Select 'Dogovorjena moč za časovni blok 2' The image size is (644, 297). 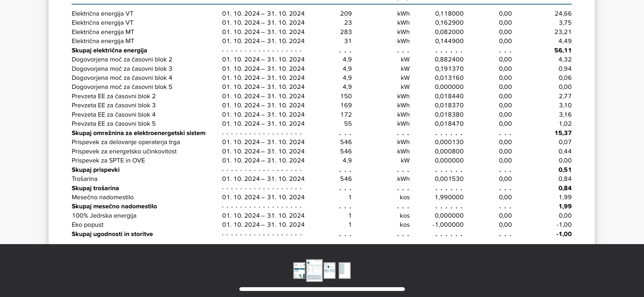point(122,59)
